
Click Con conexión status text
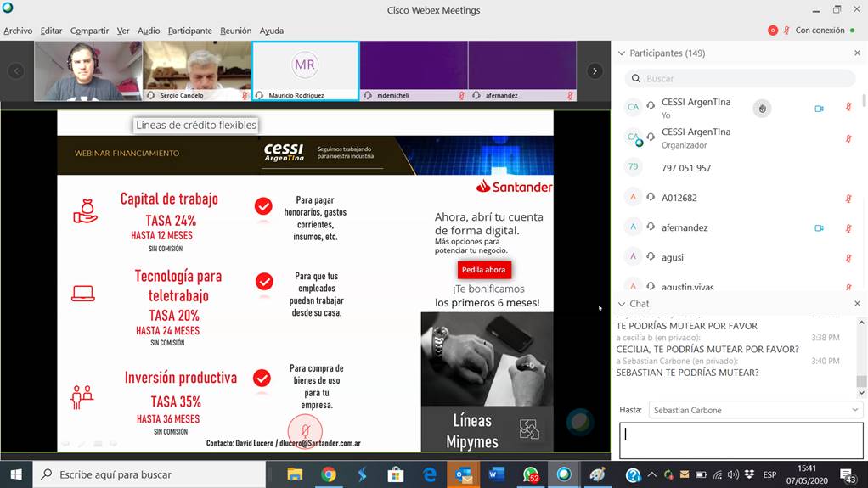(x=820, y=31)
